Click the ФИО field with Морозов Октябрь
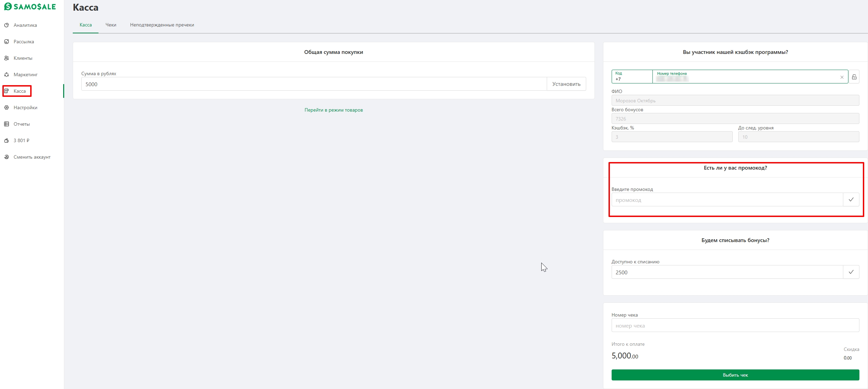This screenshot has height=389, width=868. (735, 100)
